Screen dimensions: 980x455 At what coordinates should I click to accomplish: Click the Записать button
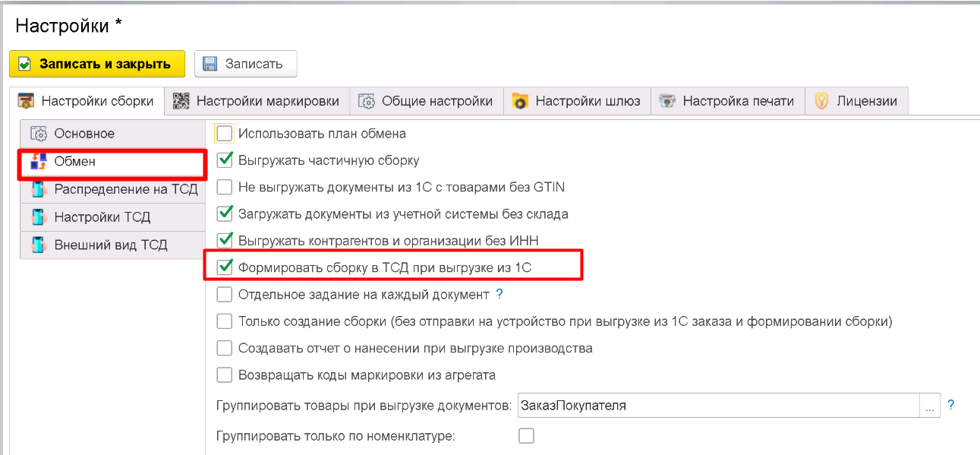point(245,65)
